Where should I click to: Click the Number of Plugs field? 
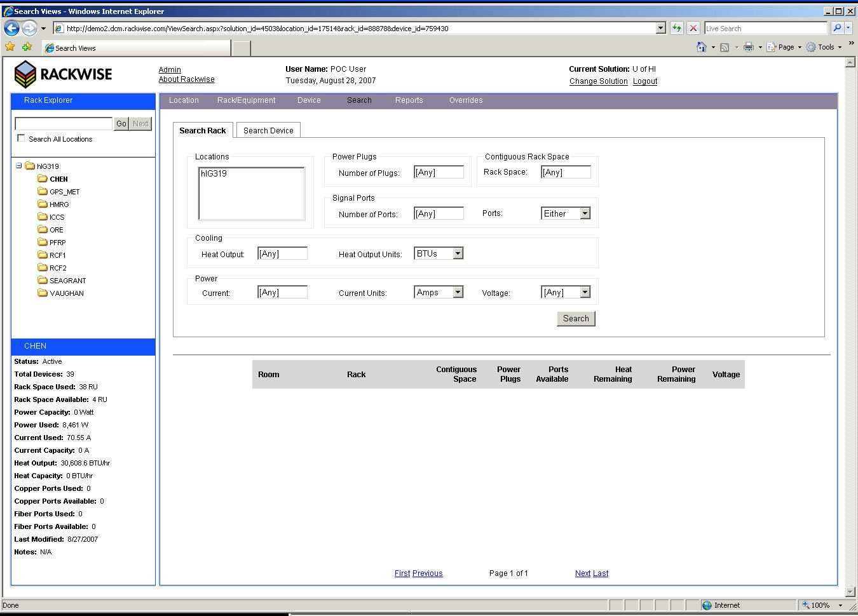pyautogui.click(x=439, y=172)
